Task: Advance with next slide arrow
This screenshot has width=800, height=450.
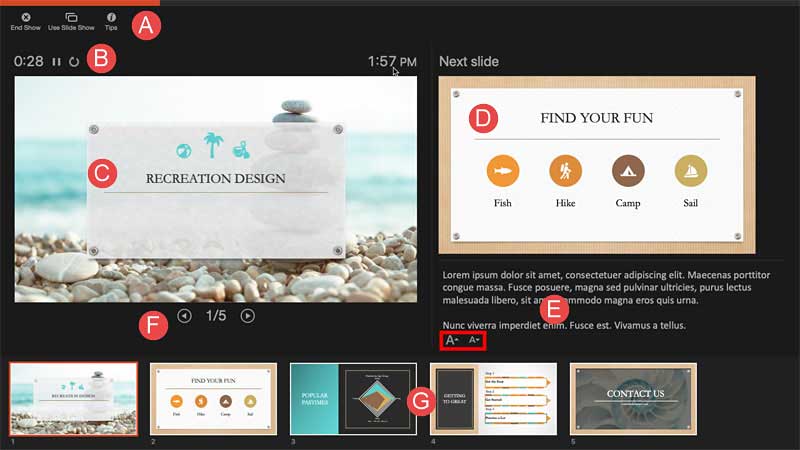Action: pos(247,316)
